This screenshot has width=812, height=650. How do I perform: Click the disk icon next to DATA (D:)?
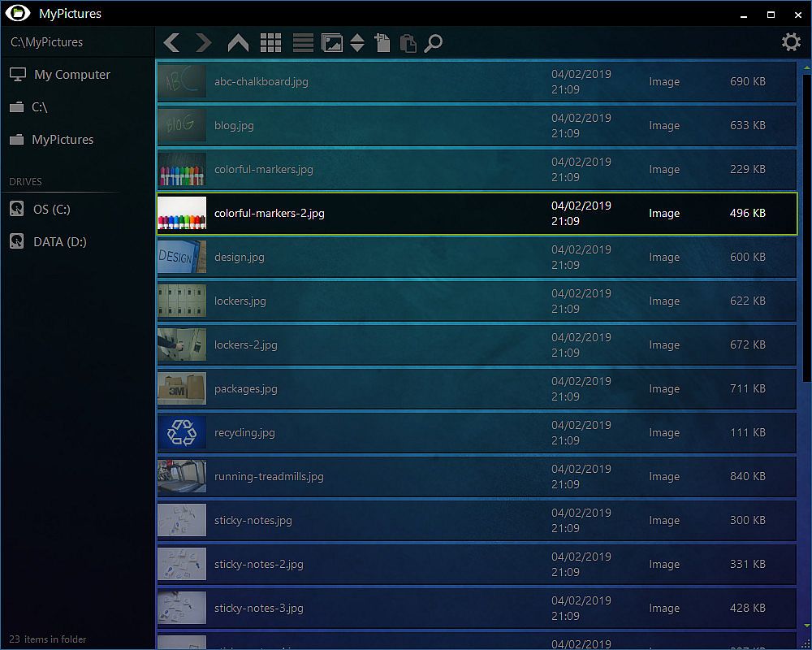(x=16, y=241)
